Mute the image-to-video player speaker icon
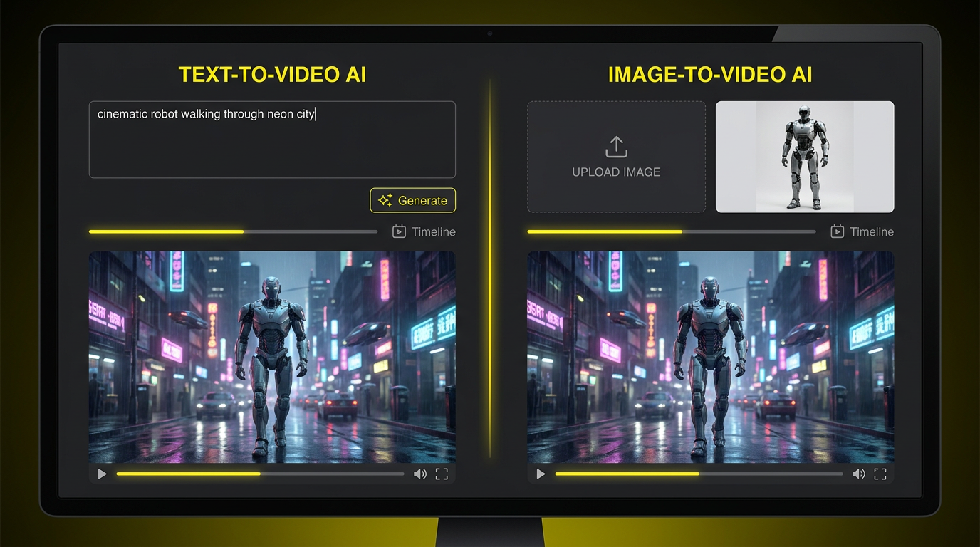The width and height of the screenshot is (980, 547). tap(859, 473)
